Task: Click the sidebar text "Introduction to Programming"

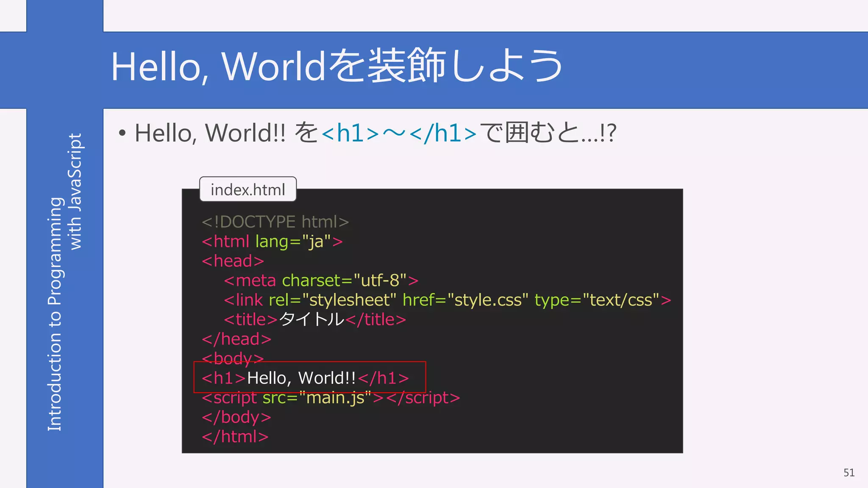Action: click(x=56, y=314)
